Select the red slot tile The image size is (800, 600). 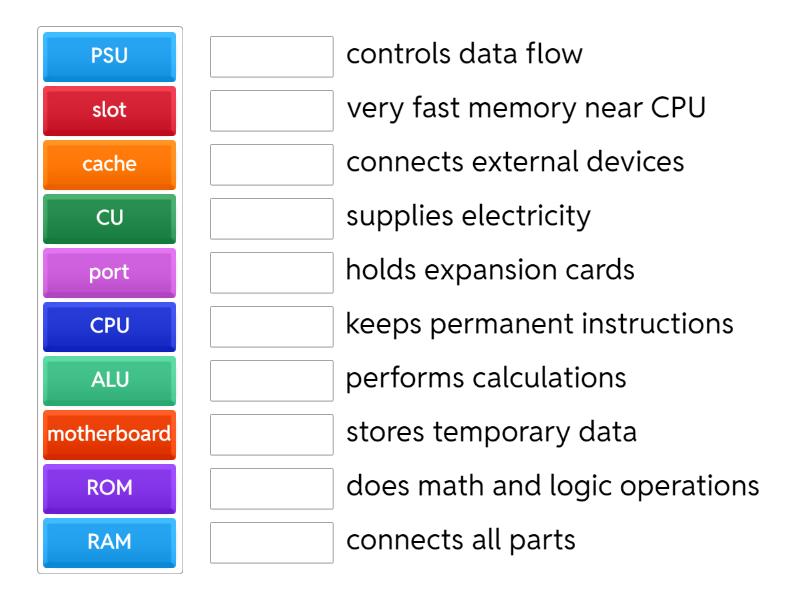click(110, 111)
